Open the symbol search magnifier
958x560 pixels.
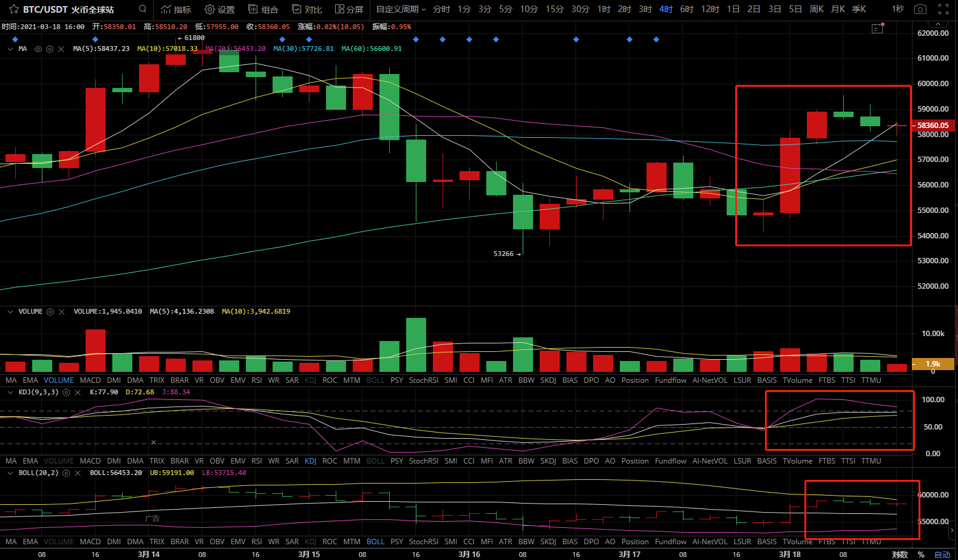coord(142,9)
